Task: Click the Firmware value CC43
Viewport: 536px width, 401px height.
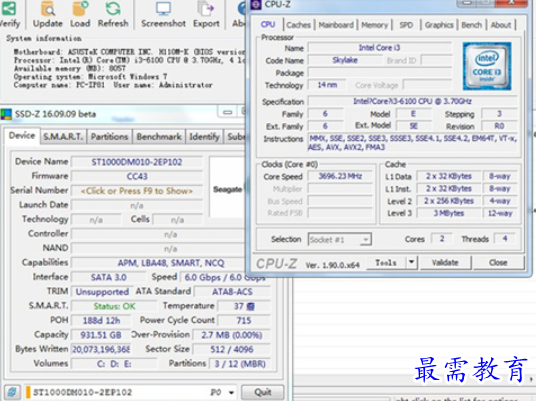Action: click(x=137, y=176)
